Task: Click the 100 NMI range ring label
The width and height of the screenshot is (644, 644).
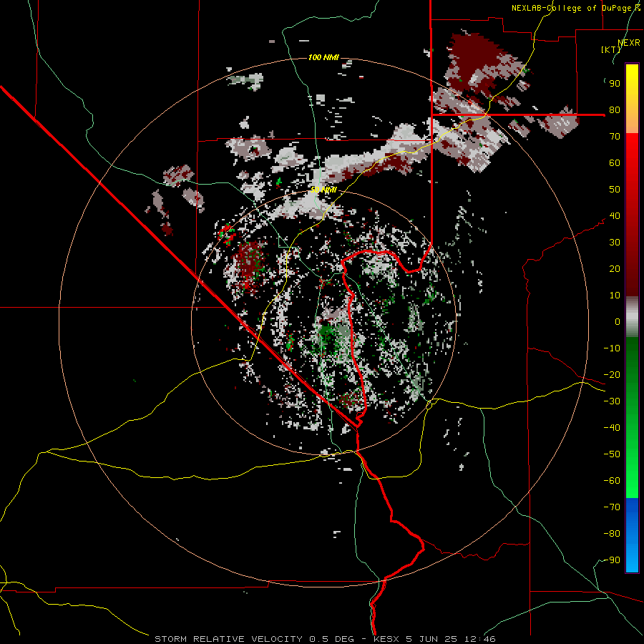Action: pos(323,57)
